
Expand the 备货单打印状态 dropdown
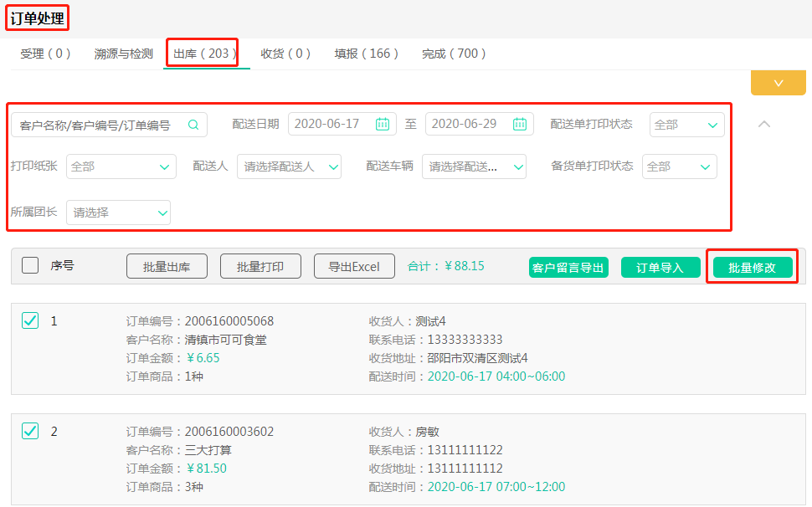point(679,166)
